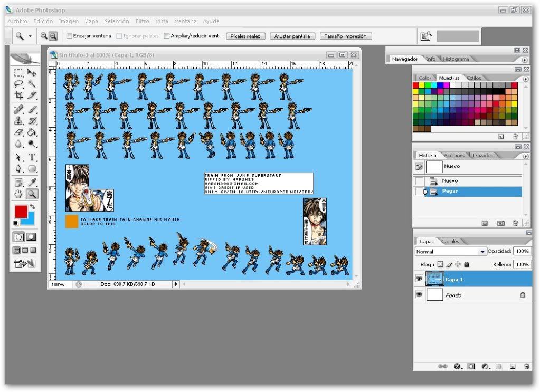Image resolution: width=540 pixels, height=392 pixels.
Task: Select the Zoom tool in toolbox
Action: [32, 194]
